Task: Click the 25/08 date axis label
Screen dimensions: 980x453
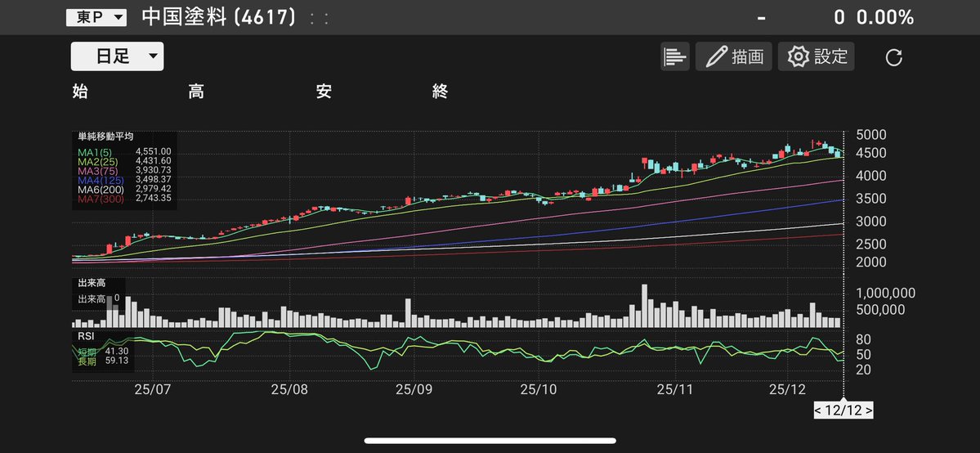Action: pyautogui.click(x=289, y=388)
